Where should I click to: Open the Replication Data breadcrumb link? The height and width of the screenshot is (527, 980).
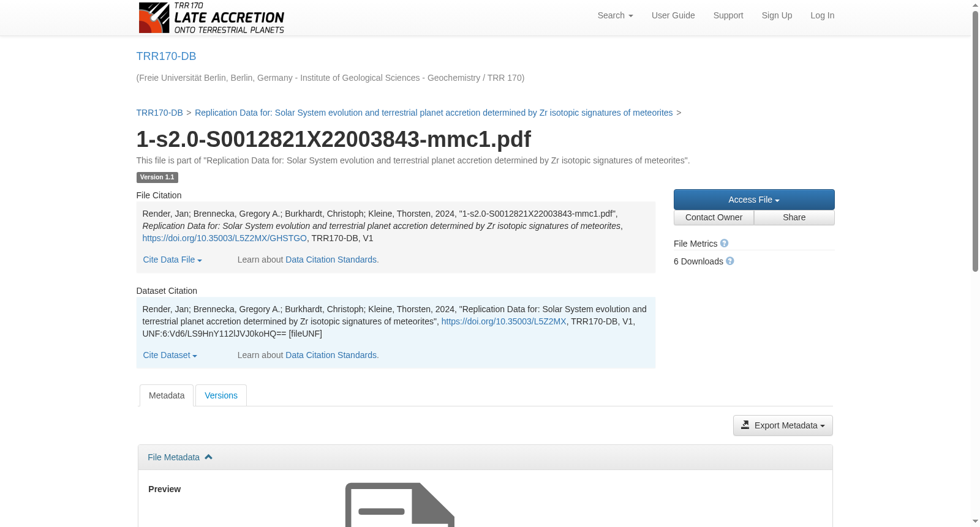[x=434, y=113]
